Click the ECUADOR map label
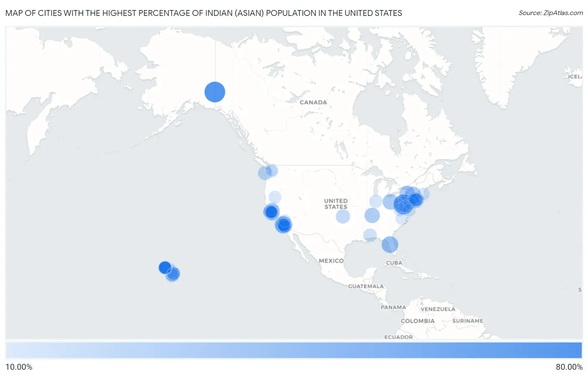Image resolution: width=588 pixels, height=376 pixels. click(x=399, y=337)
